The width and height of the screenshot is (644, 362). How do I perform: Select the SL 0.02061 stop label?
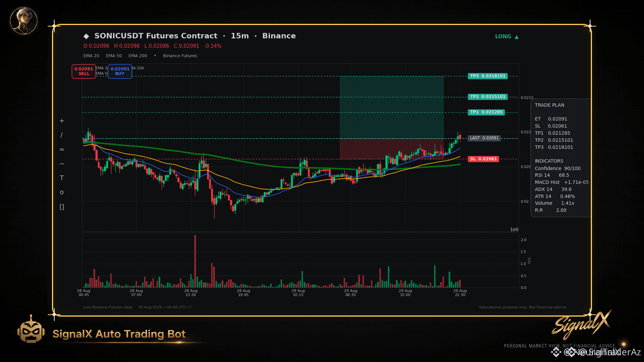pyautogui.click(x=483, y=159)
